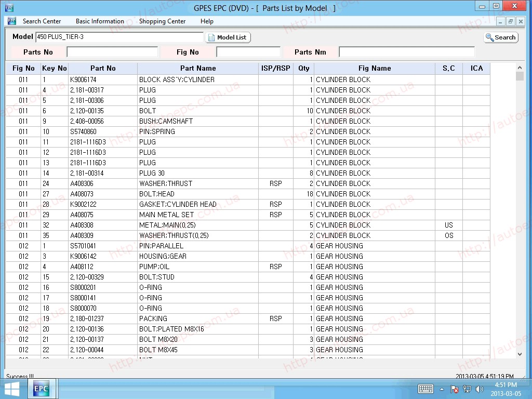Click the S.C column header
This screenshot has width=532, height=399.
(448, 68)
